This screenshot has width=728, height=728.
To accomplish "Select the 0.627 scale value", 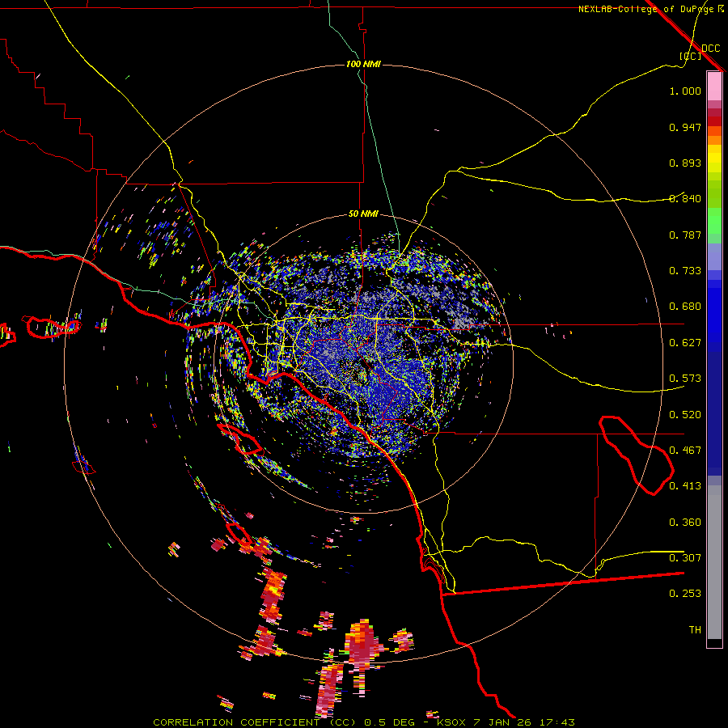I will (685, 343).
